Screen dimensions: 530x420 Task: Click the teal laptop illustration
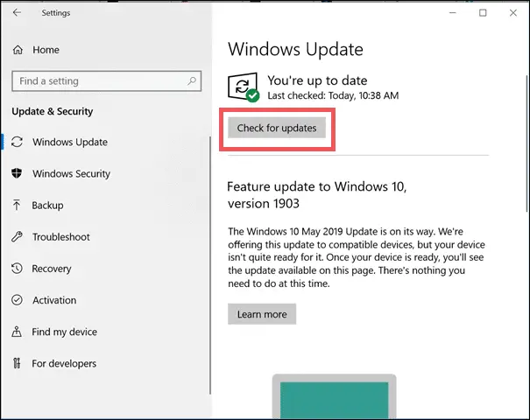335,396
